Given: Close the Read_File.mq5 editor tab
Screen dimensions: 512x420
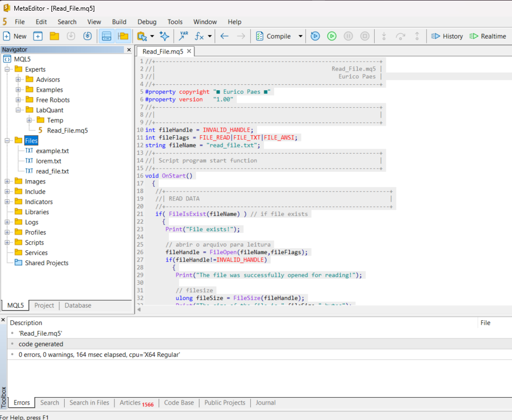Looking at the screenshot, I should pyautogui.click(x=189, y=51).
